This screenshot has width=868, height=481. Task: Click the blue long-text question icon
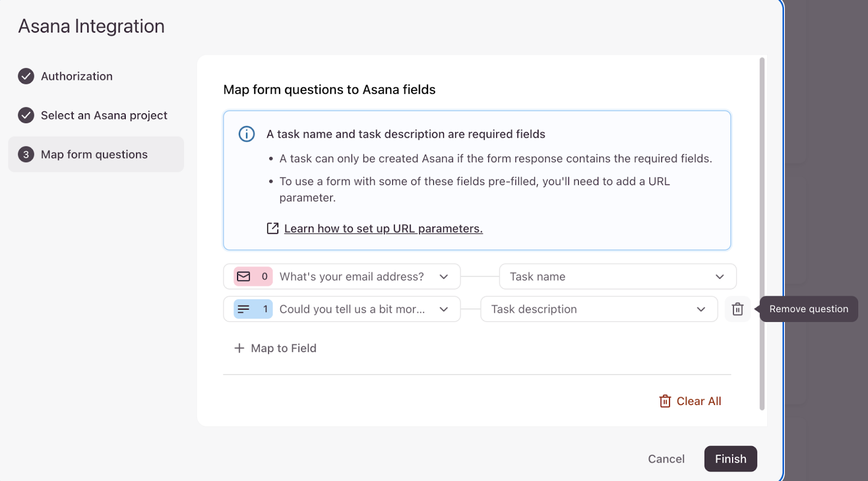[244, 309]
